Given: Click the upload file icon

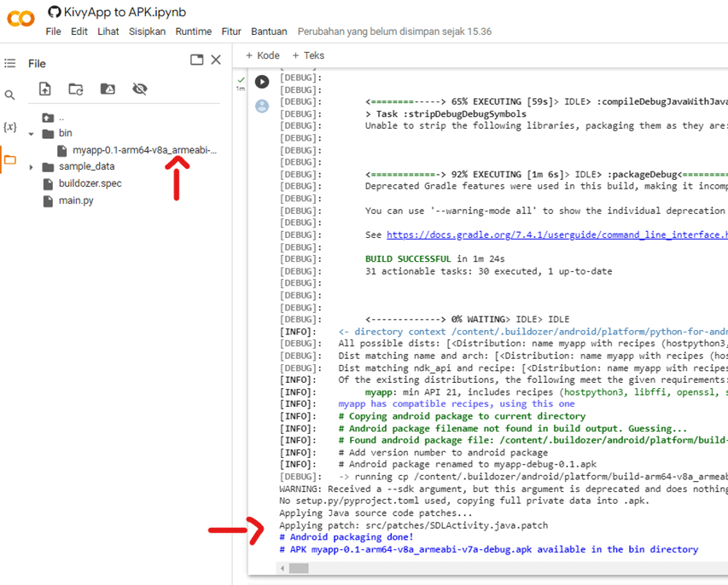Looking at the screenshot, I should click(45, 89).
